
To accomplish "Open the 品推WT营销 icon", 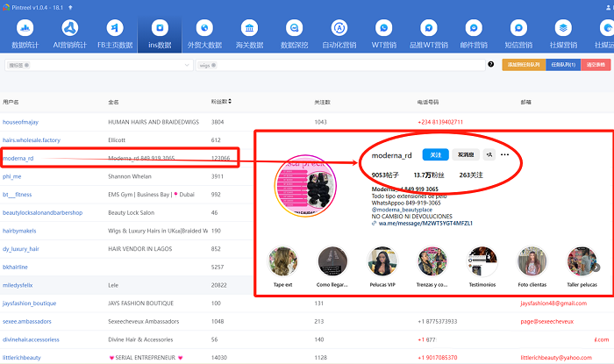I will [x=429, y=28].
